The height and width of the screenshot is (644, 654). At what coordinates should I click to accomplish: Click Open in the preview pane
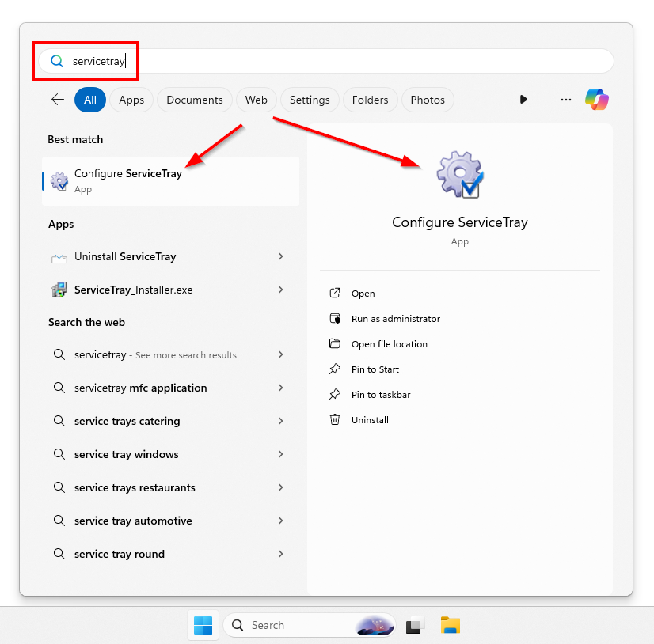click(363, 294)
